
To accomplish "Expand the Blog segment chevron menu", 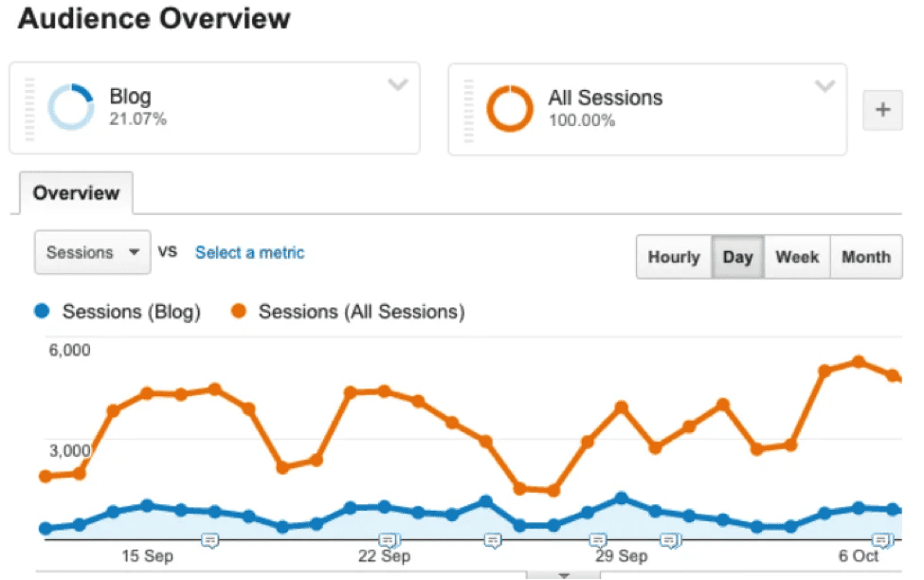I will (398, 85).
